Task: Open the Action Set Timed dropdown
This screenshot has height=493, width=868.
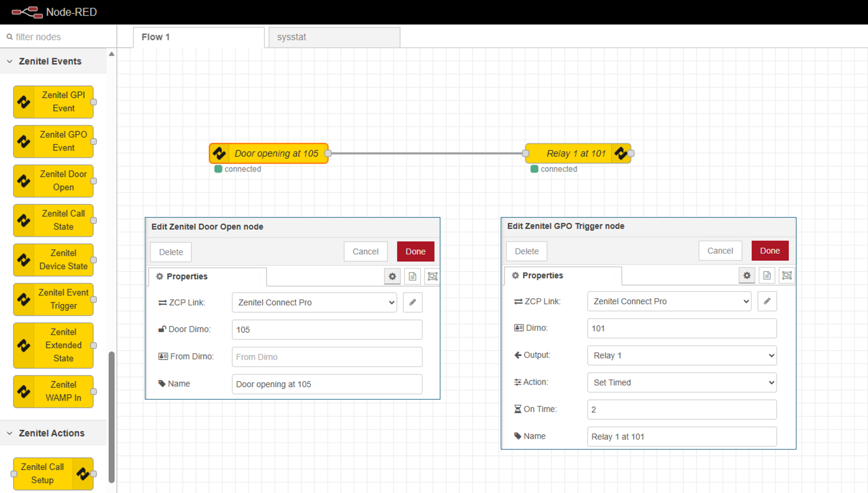Action: [682, 383]
